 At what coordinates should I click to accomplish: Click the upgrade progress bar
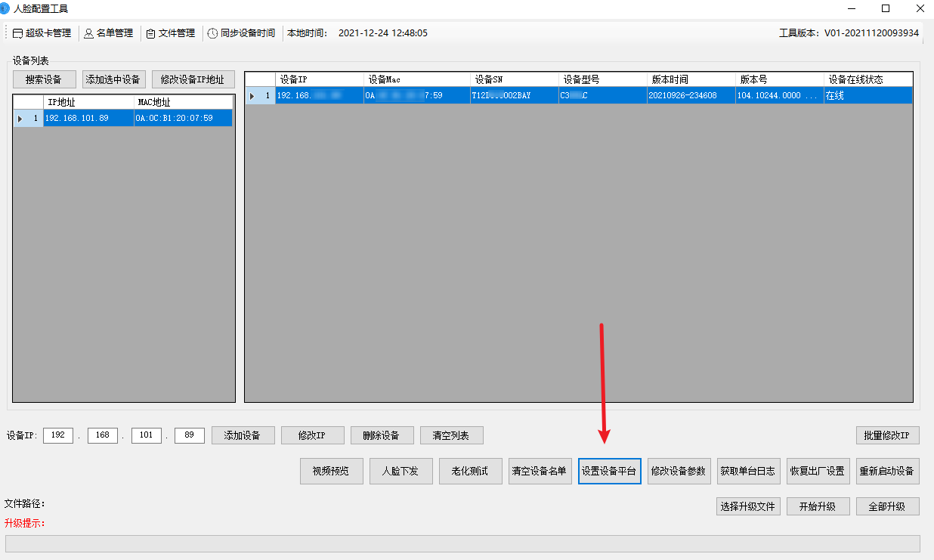462,544
